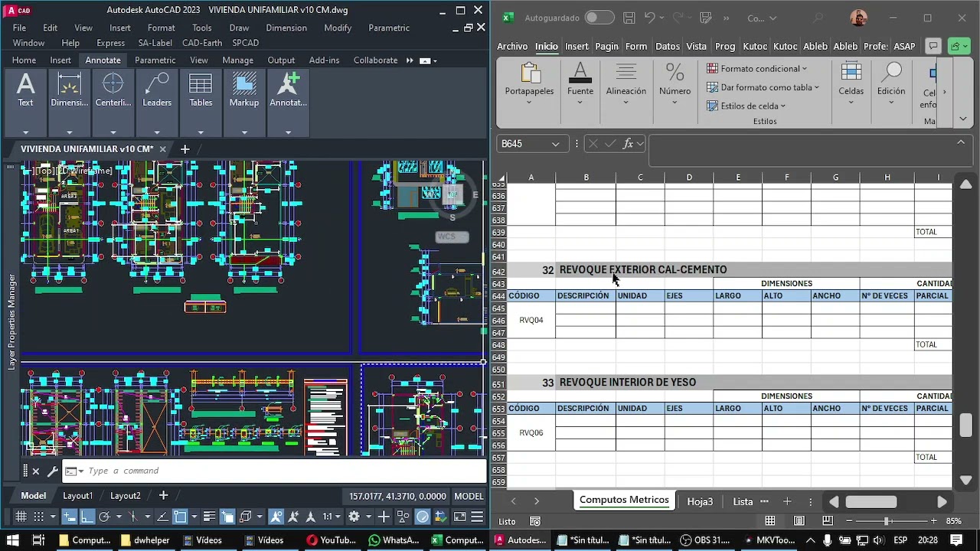Open AutoCAD workspace switching gear icon
This screenshot has width=980, height=551.
pyautogui.click(x=354, y=517)
